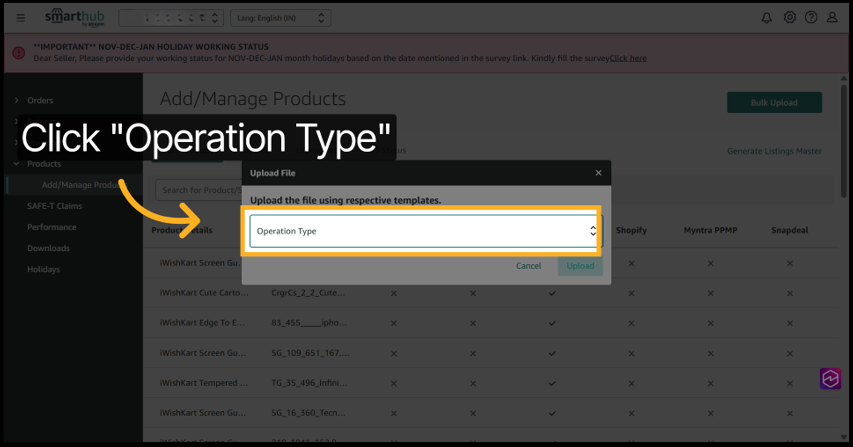The height and width of the screenshot is (447, 853).
Task: Follow the survey "Click here" link
Action: [x=628, y=58]
